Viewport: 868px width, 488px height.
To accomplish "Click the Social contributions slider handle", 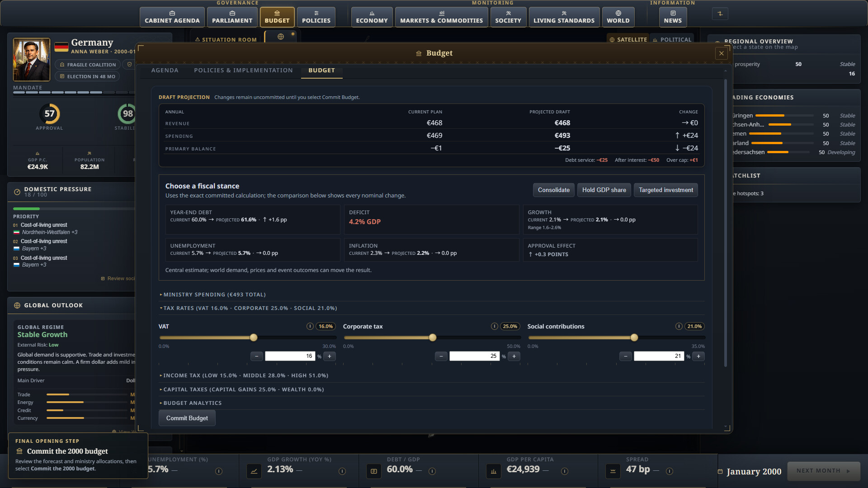I will (634, 338).
